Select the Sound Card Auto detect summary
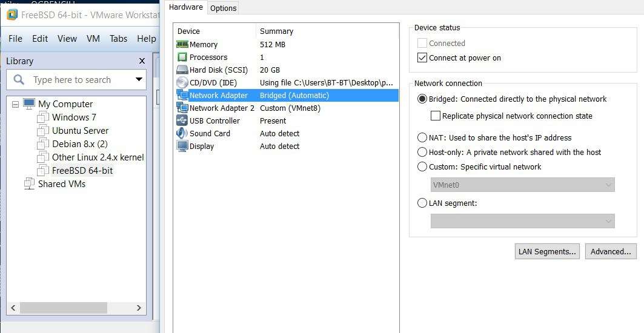This screenshot has width=644, height=333. (280, 133)
